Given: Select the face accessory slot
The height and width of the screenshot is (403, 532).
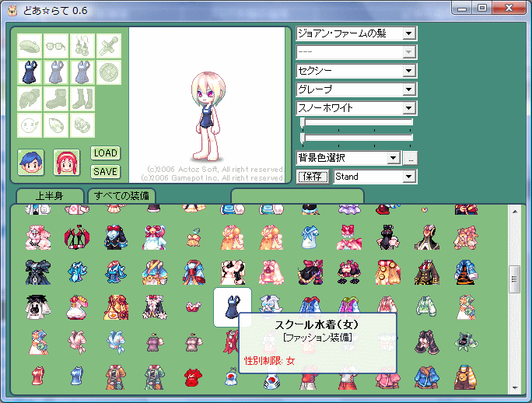Looking at the screenshot, I should pyautogui.click(x=30, y=125).
